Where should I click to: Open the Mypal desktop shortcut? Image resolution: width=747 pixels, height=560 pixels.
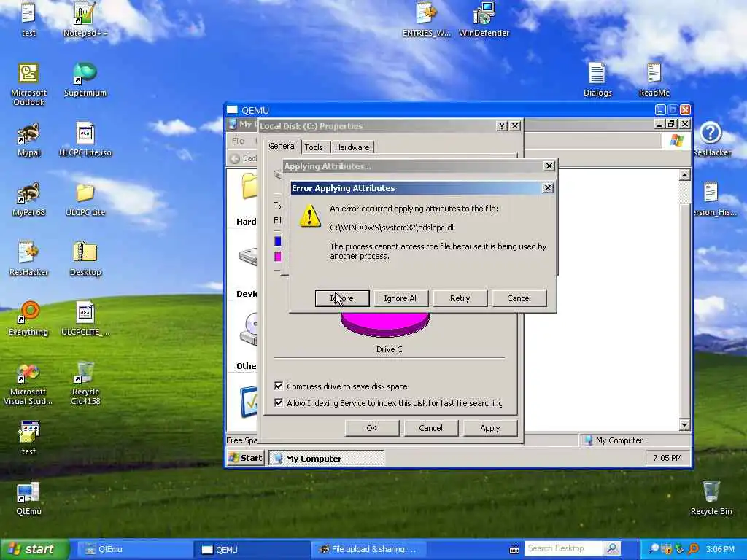click(28, 139)
